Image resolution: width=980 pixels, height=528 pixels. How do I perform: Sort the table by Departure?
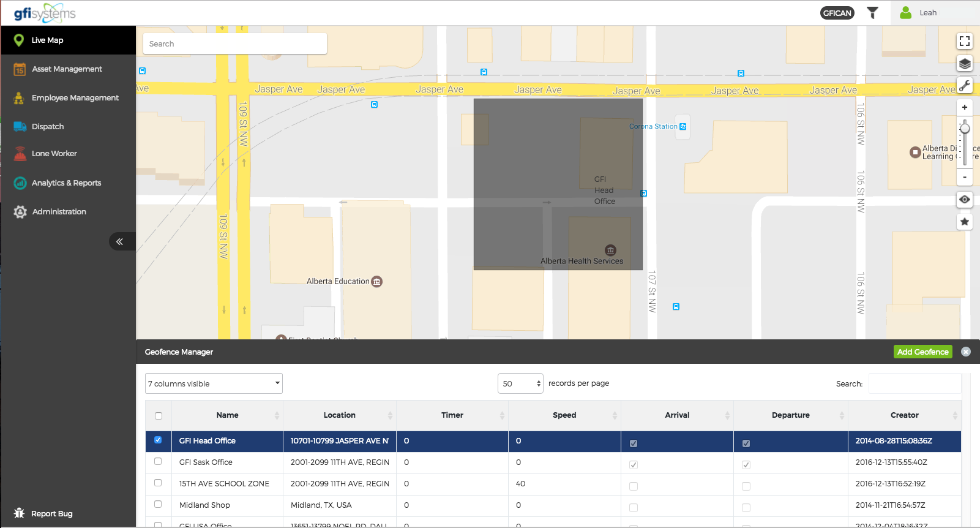click(791, 415)
